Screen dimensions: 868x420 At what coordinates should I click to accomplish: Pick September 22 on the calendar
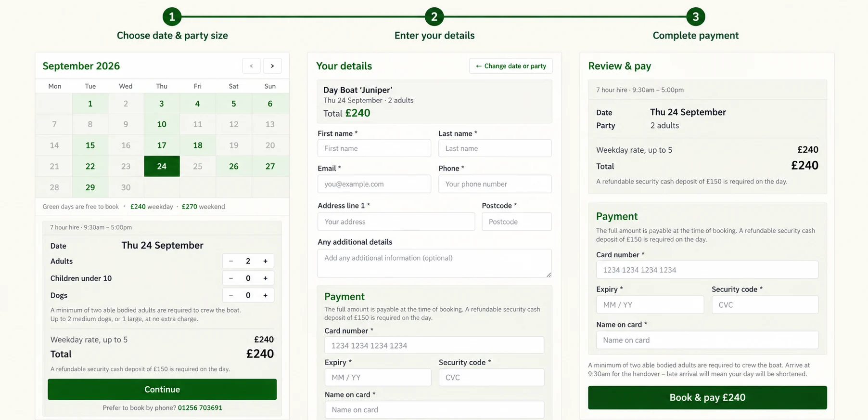coord(90,166)
